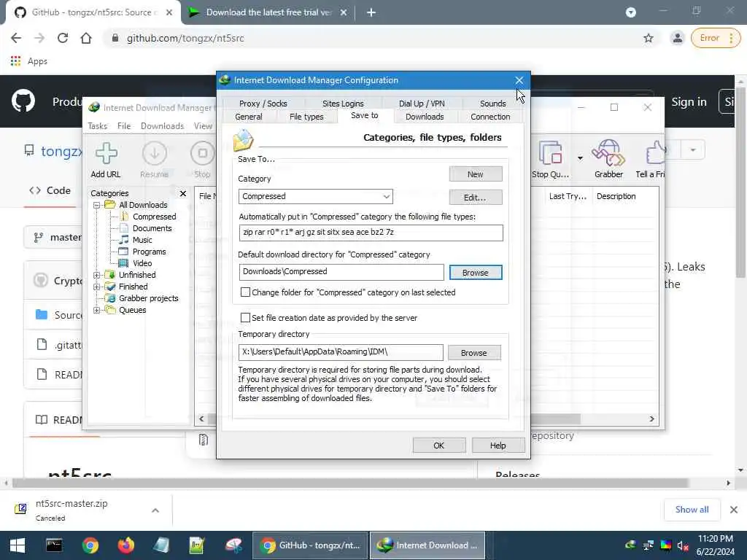Expand the Unfinished tree node
747x560 pixels.
97,275
